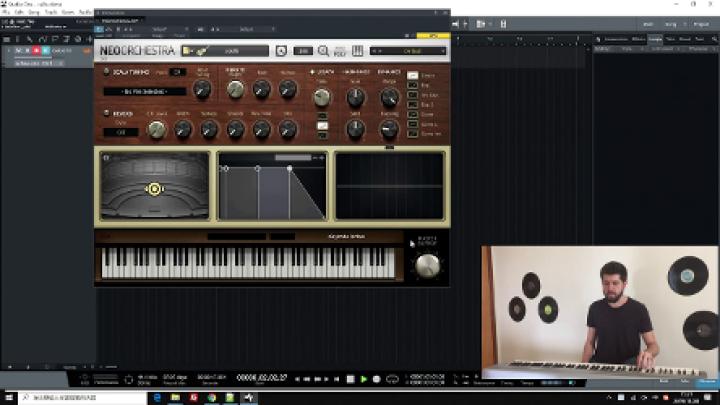This screenshot has width=720, height=405.
Task: Click the violin instrument icon in NeoOrchestra header
Action: pos(202,51)
